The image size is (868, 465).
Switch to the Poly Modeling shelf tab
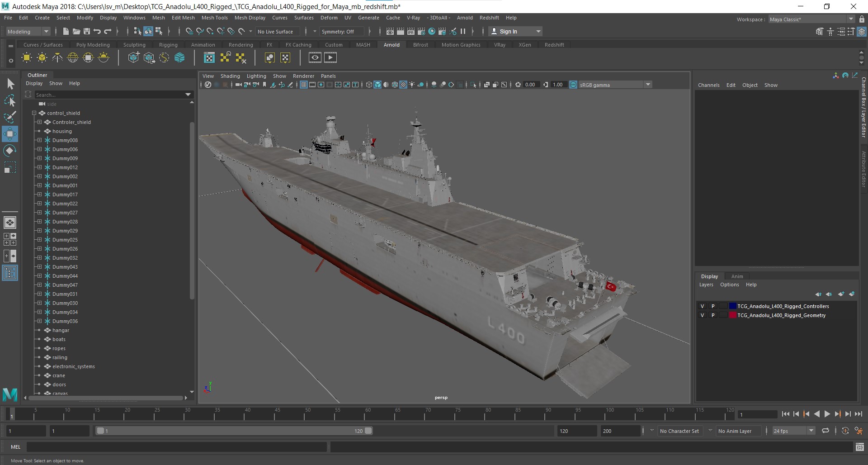pyautogui.click(x=93, y=45)
